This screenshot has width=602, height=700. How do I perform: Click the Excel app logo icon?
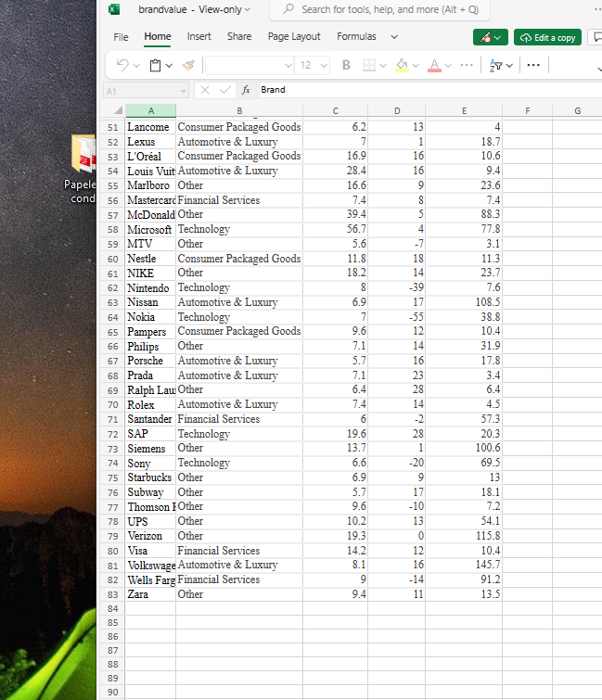click(114, 9)
